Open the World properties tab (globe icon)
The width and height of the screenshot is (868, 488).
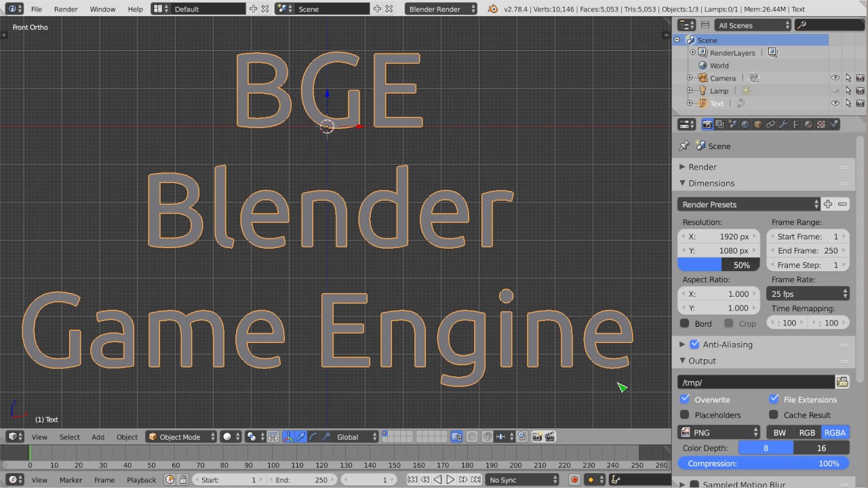tap(745, 125)
